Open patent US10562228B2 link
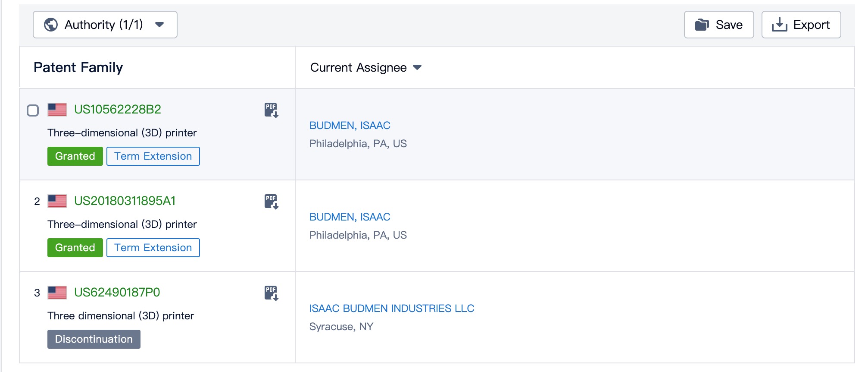The width and height of the screenshot is (868, 372). [x=117, y=110]
